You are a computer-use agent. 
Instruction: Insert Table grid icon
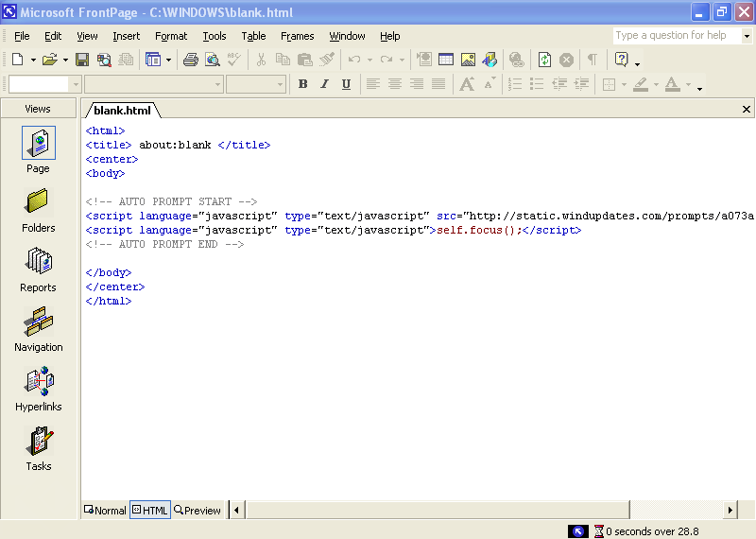point(446,60)
